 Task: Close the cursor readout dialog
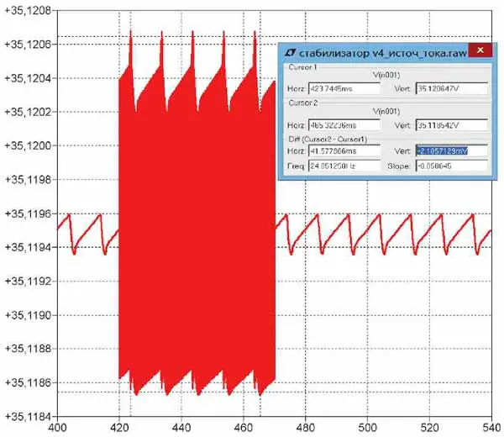click(480, 51)
